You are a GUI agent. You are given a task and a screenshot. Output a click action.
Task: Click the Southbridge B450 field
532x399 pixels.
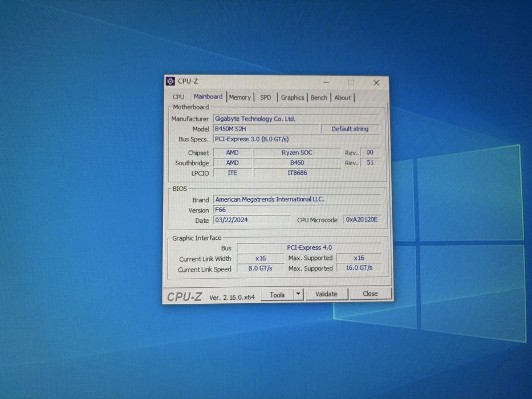(297, 163)
